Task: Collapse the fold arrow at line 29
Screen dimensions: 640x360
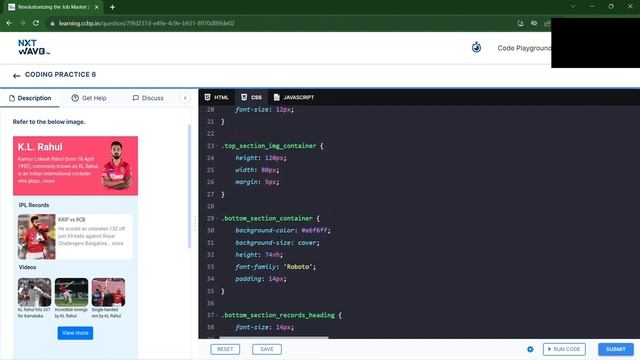Action: tap(218, 219)
